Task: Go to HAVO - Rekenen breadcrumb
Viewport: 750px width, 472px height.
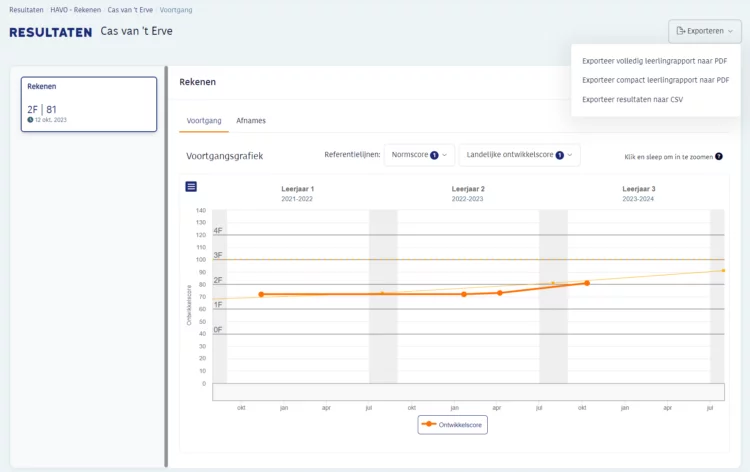Action: click(76, 10)
